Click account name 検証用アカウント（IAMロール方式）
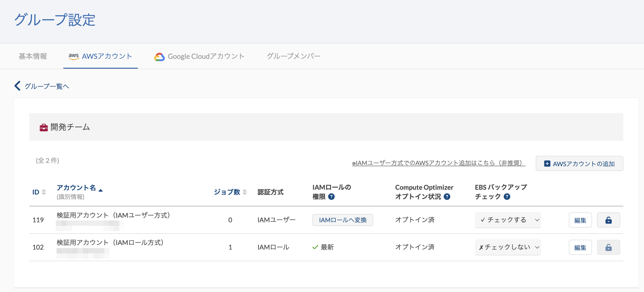 coord(110,242)
